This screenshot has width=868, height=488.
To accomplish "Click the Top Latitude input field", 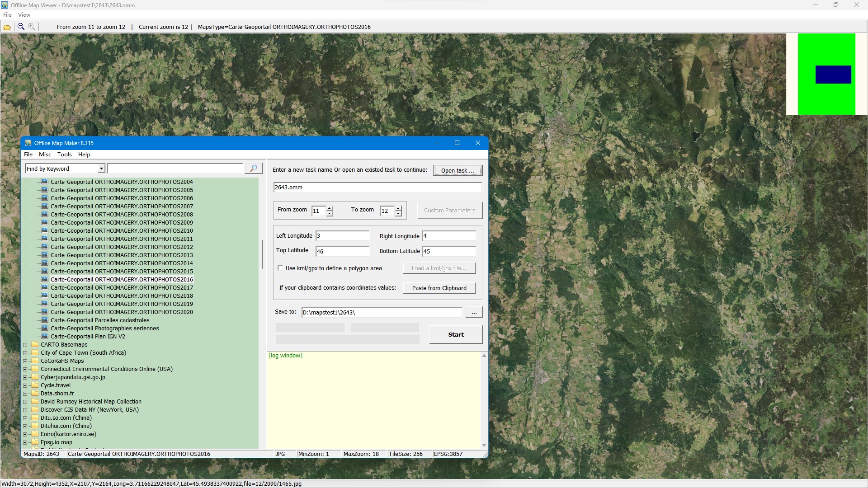I will pyautogui.click(x=342, y=251).
